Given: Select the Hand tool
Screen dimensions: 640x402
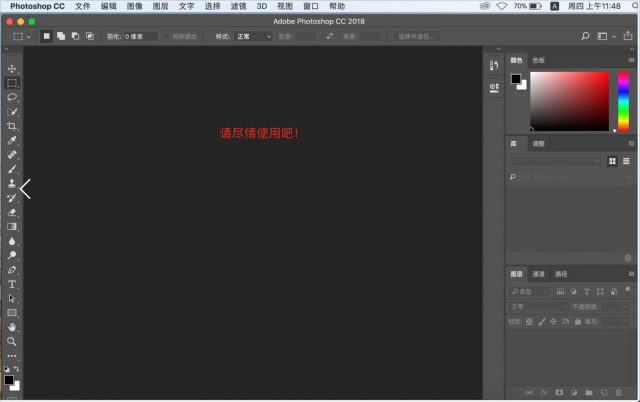Looking at the screenshot, I should tap(12, 327).
